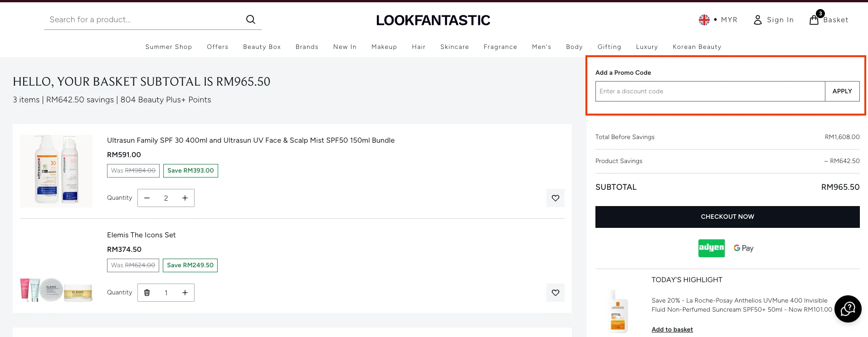Open the Ultrasun bundle product image
This screenshot has height=337, width=868.
click(x=56, y=171)
